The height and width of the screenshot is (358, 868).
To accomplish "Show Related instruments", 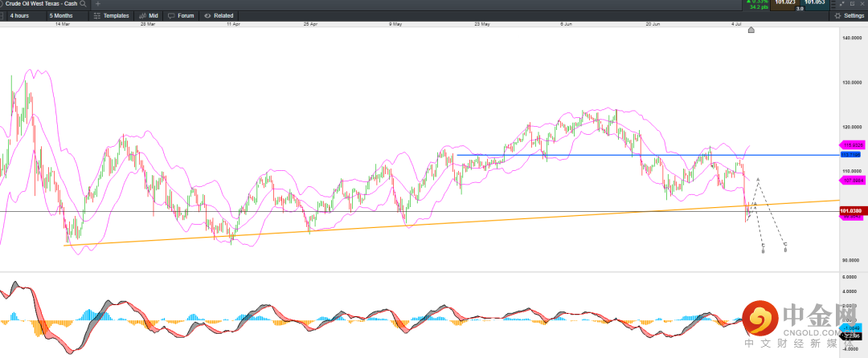I will pyautogui.click(x=219, y=15).
